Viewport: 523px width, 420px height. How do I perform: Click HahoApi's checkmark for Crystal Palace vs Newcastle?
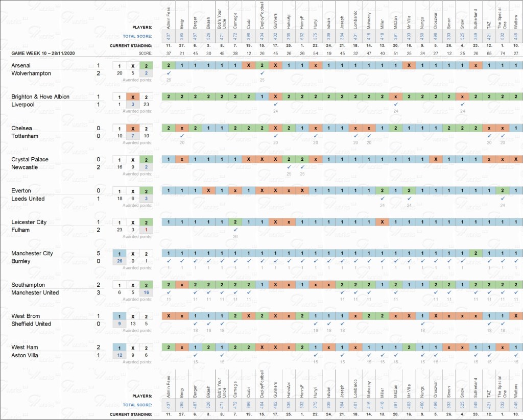point(289,167)
